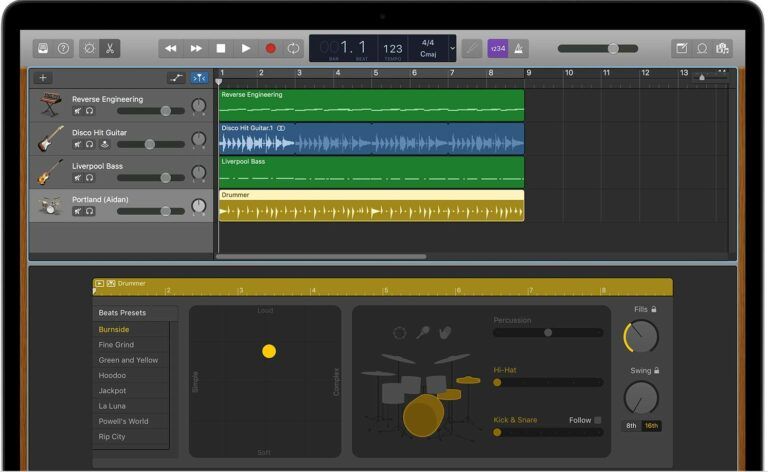Expand the LCD display mode dropdown arrow
The image size is (768, 472).
click(x=452, y=48)
